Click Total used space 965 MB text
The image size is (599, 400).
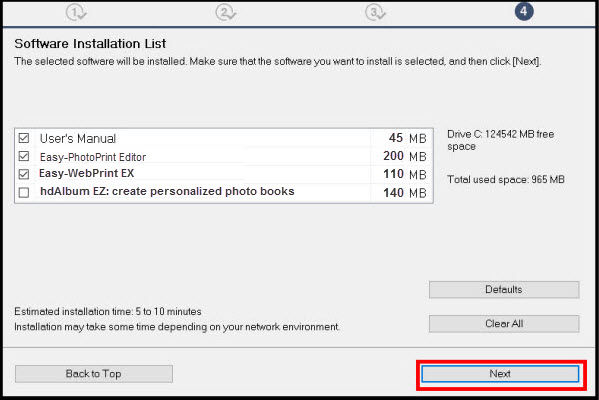click(x=506, y=180)
